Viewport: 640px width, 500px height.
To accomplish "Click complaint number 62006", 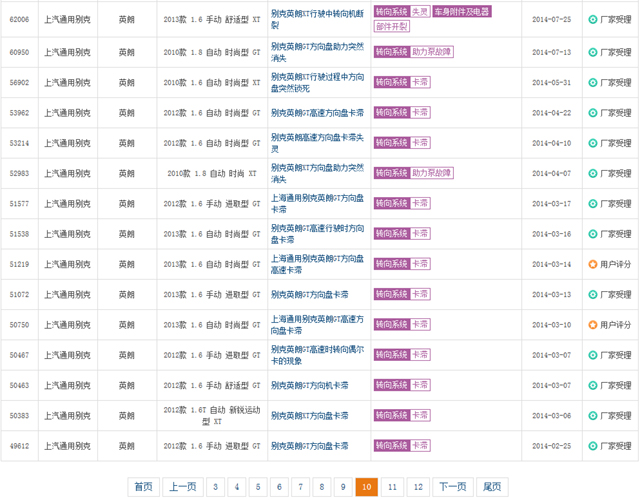I will 19,19.
